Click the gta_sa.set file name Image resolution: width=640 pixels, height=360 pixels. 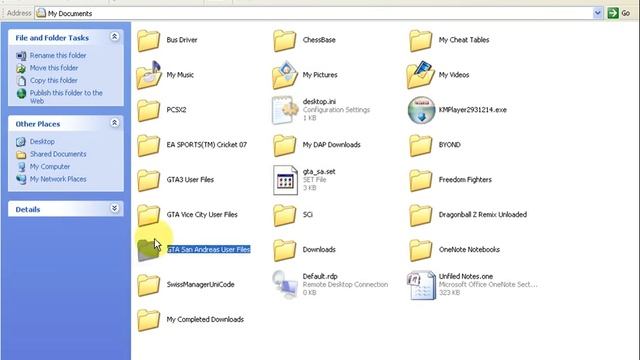coord(319,171)
